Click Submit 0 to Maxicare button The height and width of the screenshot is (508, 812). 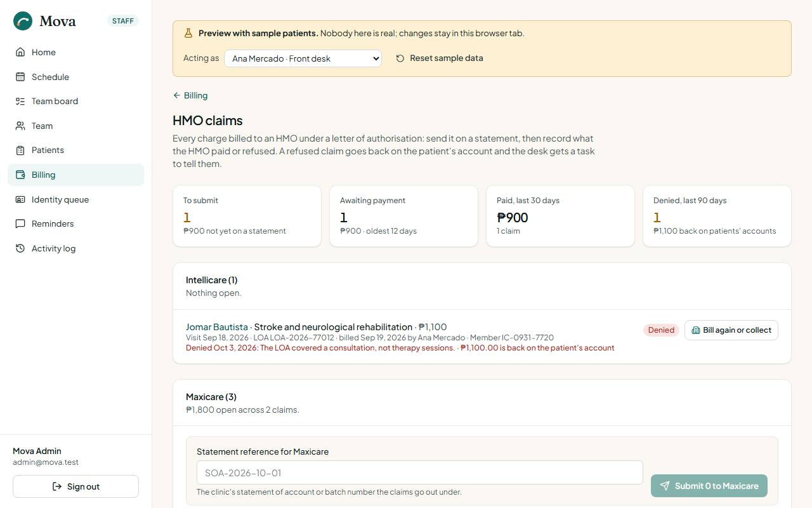click(x=709, y=486)
